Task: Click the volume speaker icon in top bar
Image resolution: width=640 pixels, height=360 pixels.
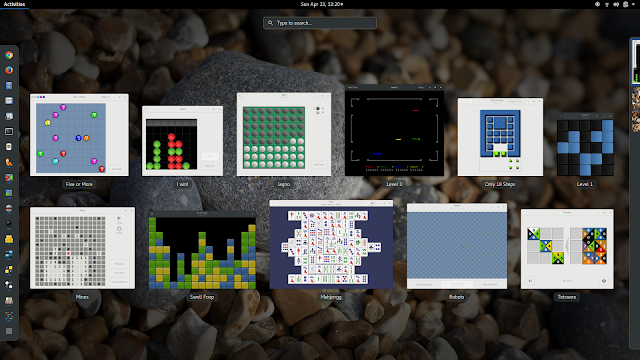Action: point(616,4)
